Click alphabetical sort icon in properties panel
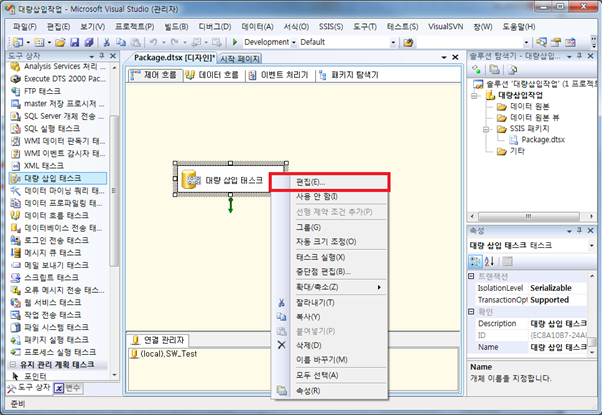602x415 pixels. (489, 262)
